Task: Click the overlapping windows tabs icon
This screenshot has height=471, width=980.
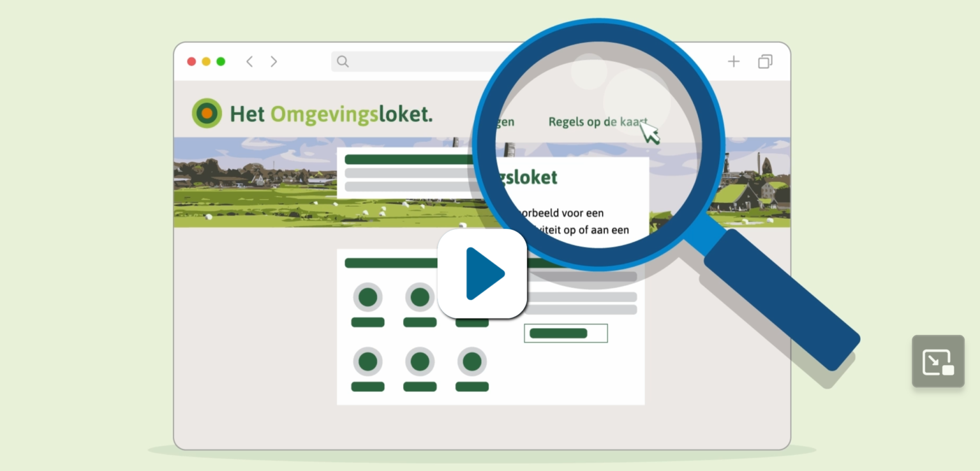Action: pyautogui.click(x=765, y=62)
